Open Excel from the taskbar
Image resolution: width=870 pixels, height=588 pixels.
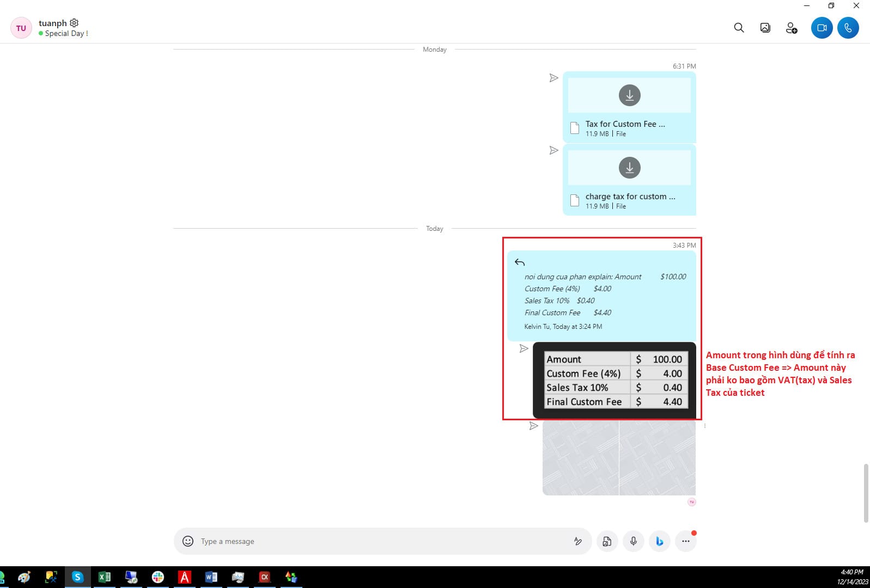[104, 577]
